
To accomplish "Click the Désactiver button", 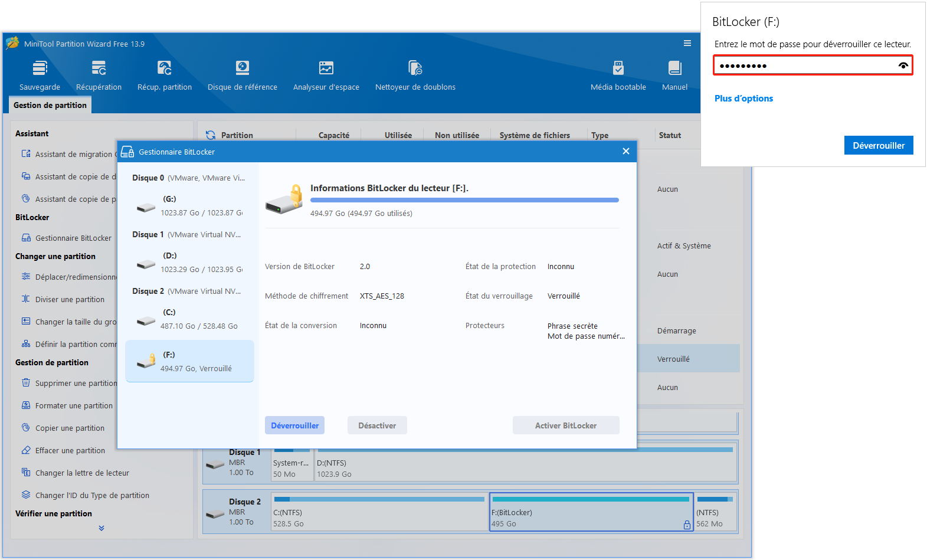I will (377, 425).
